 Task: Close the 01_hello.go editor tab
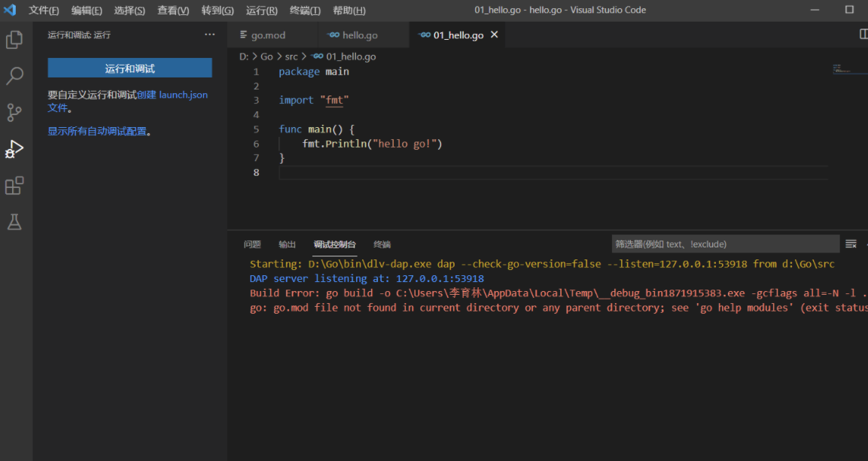tap(495, 35)
